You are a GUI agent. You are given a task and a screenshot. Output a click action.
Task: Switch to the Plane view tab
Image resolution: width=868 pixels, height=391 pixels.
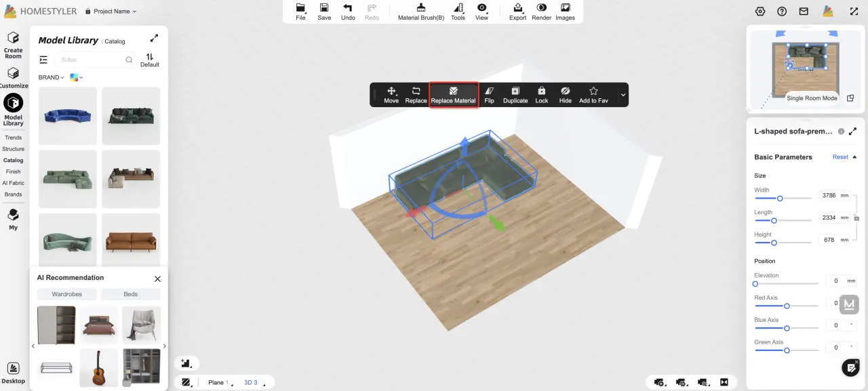pos(218,383)
